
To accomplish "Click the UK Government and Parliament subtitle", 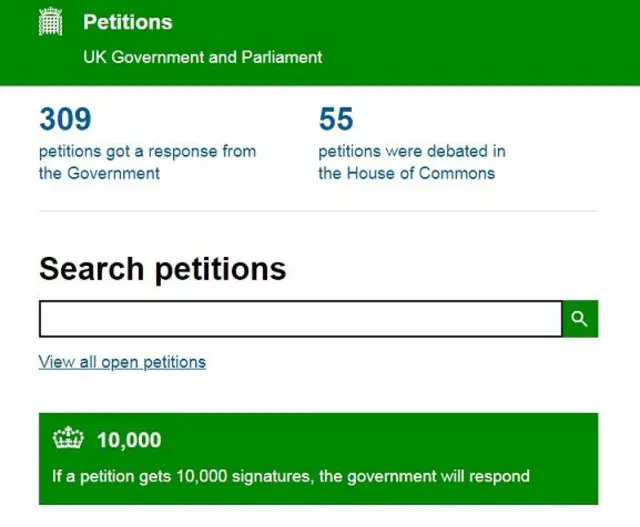I will [x=202, y=57].
